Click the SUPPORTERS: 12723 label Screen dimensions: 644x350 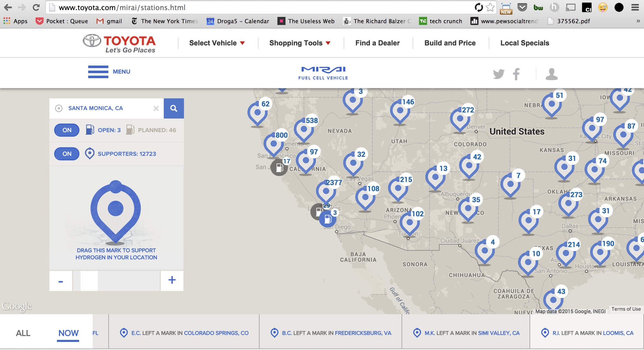[127, 154]
